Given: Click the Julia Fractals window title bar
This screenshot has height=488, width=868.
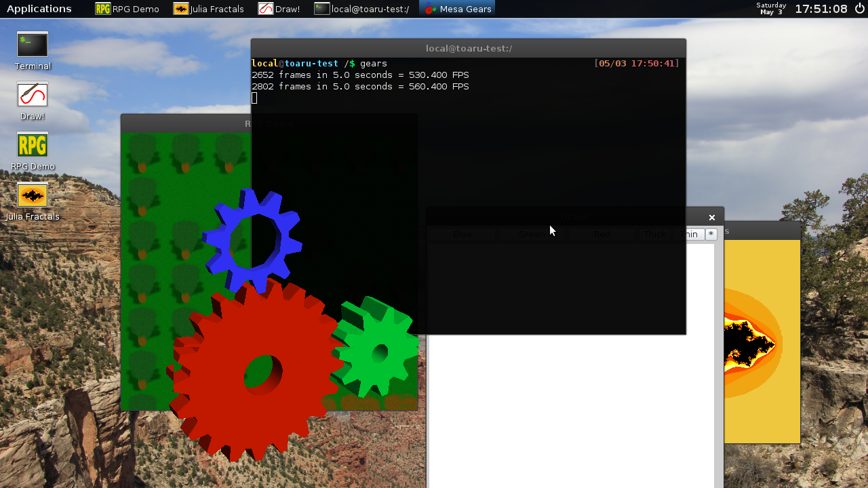Looking at the screenshot, I should (762, 230).
